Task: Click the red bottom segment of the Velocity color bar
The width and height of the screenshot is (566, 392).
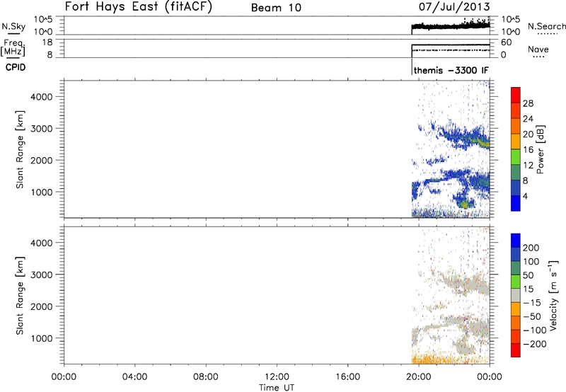Action: (516, 350)
